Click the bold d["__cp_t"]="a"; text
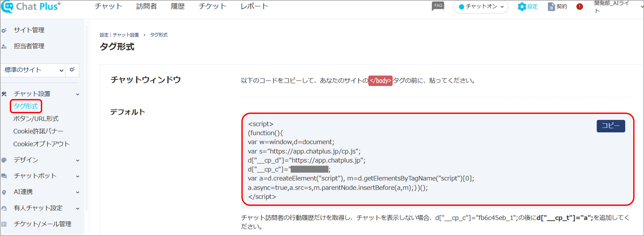Viewport: 644px width, 236px height. coord(565,218)
